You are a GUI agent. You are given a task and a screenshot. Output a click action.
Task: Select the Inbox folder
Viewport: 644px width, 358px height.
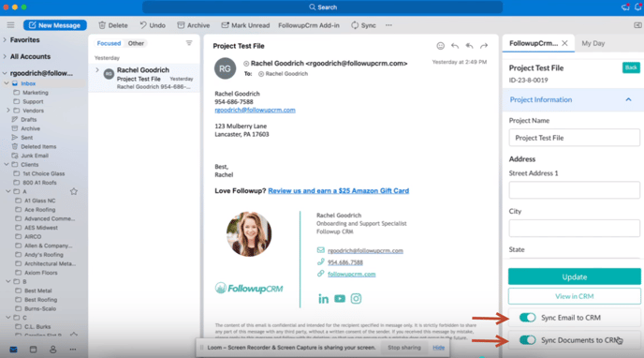coord(28,83)
